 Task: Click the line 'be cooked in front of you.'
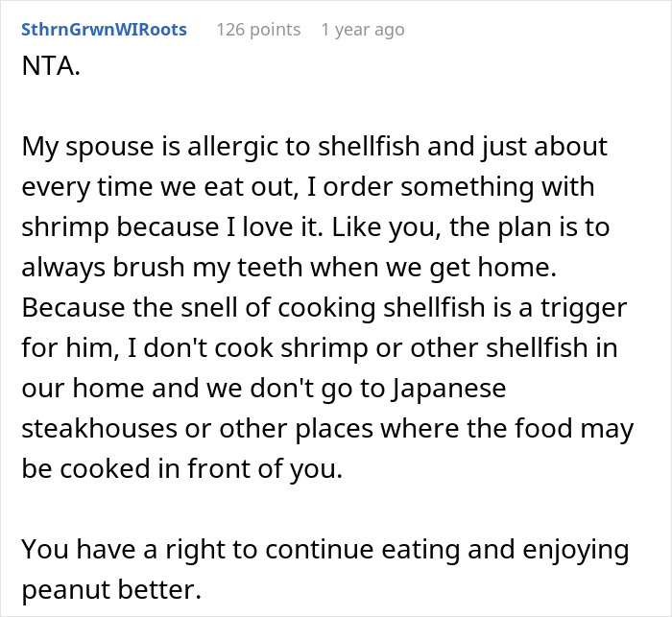pos(182,468)
